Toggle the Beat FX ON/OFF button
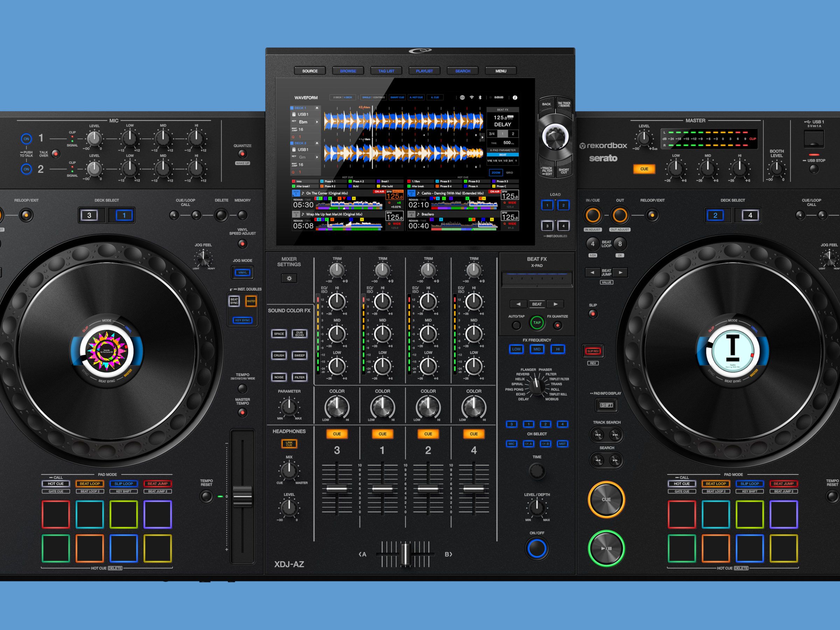 coord(537,548)
